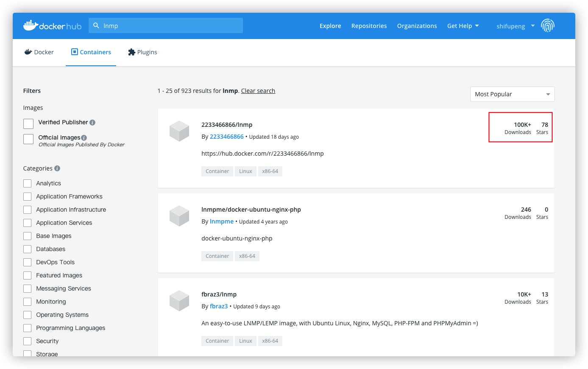The width and height of the screenshot is (588, 369).
Task: Open the lnmpme/docker-ubuntu-nginx-php repository title
Action: pyautogui.click(x=251, y=210)
